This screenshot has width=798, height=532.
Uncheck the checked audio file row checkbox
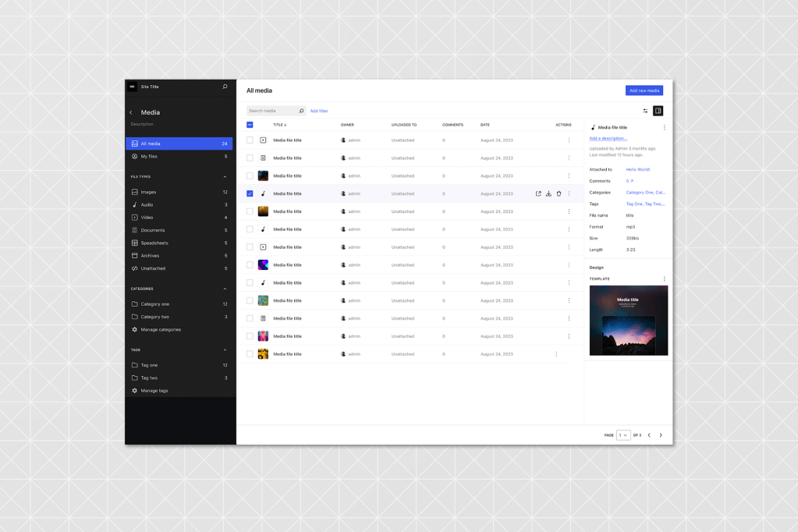point(250,193)
